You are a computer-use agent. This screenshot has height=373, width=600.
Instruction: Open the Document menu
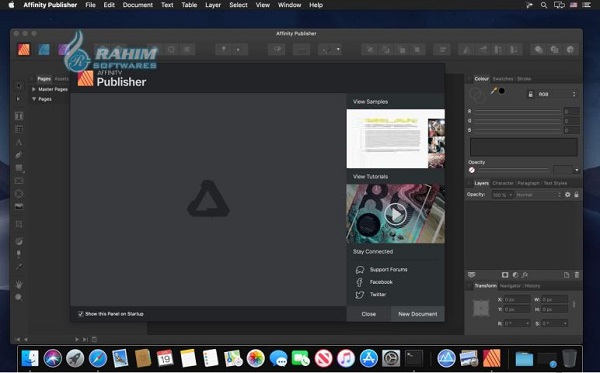(138, 5)
